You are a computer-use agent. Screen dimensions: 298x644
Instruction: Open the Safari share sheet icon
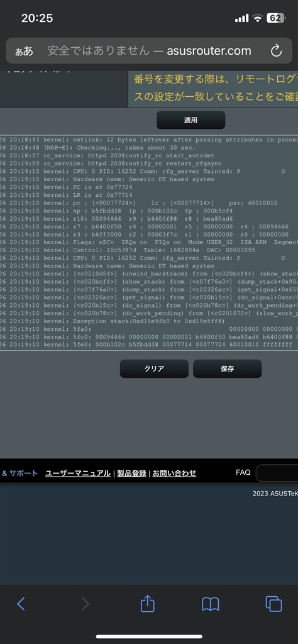(147, 603)
